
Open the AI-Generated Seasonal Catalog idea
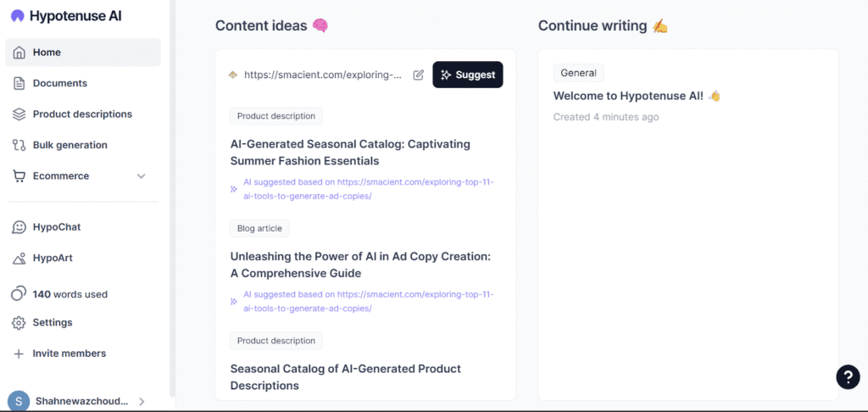point(350,153)
